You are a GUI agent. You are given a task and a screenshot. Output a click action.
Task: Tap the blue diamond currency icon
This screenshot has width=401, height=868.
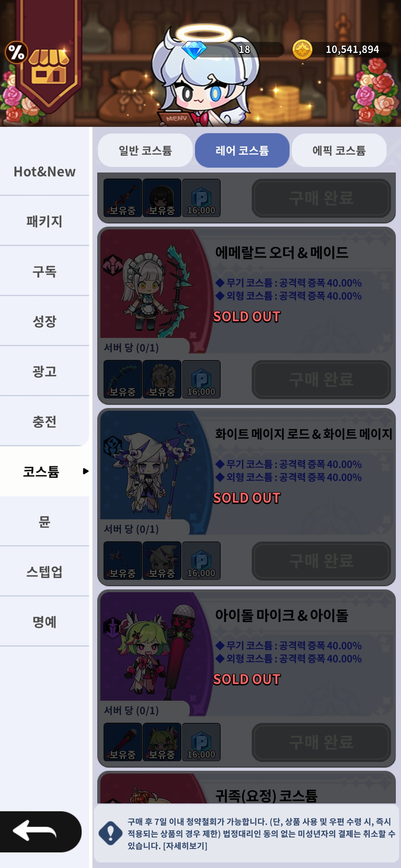(x=194, y=50)
